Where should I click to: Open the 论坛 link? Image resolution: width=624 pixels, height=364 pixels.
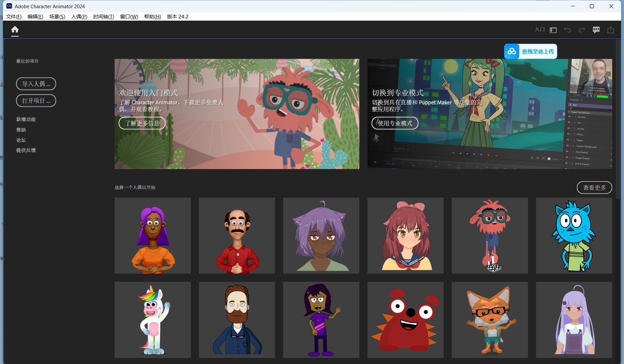(x=21, y=140)
